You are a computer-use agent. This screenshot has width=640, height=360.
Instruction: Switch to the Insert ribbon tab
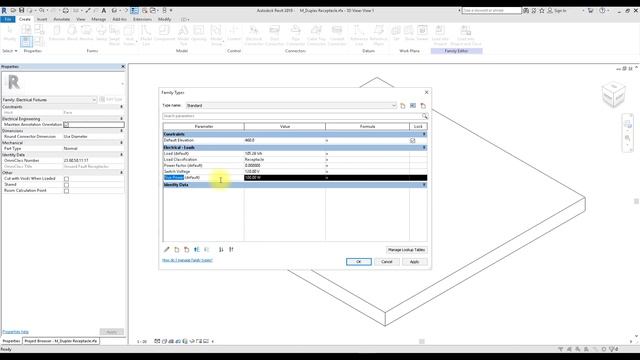pyautogui.click(x=42, y=19)
